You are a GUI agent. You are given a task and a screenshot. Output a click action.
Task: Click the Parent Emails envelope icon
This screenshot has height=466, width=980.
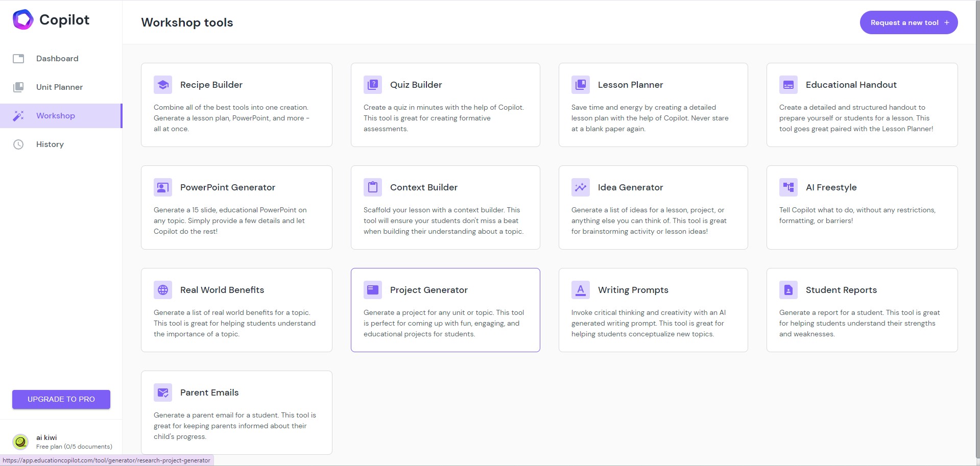[163, 393]
